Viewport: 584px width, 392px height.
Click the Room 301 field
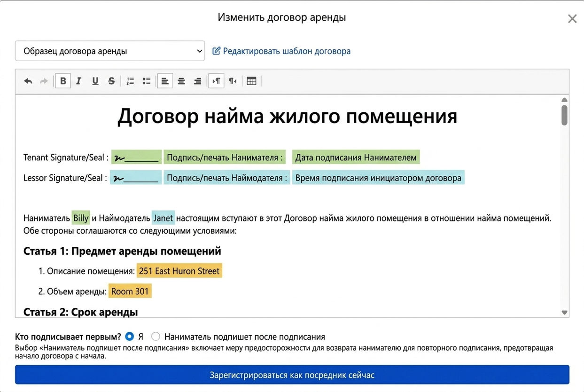tap(130, 291)
